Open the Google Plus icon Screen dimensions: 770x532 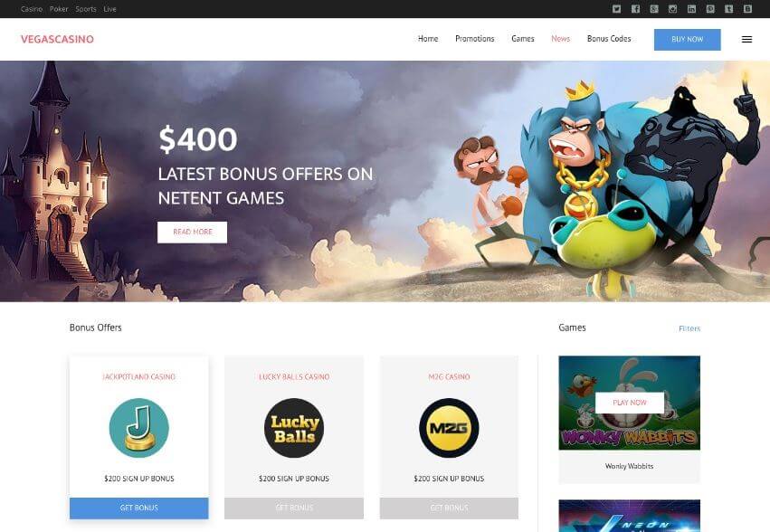pos(654,9)
